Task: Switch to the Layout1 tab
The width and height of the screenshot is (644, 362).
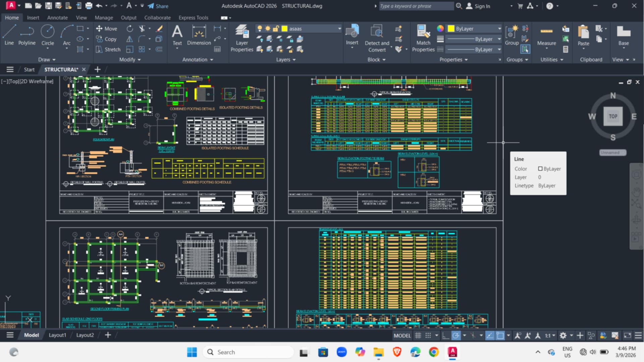Action: coord(57,335)
